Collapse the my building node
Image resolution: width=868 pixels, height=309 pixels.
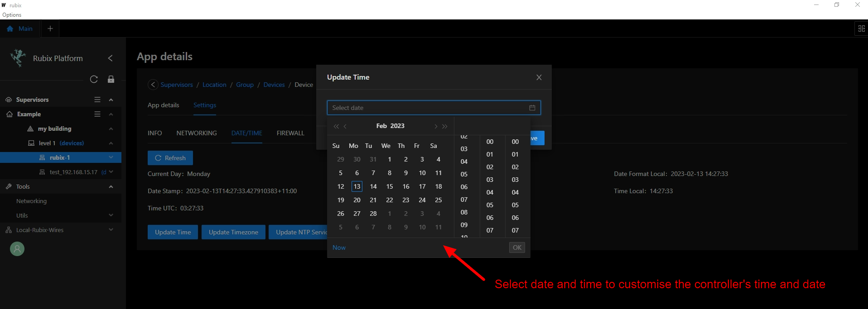click(x=111, y=128)
